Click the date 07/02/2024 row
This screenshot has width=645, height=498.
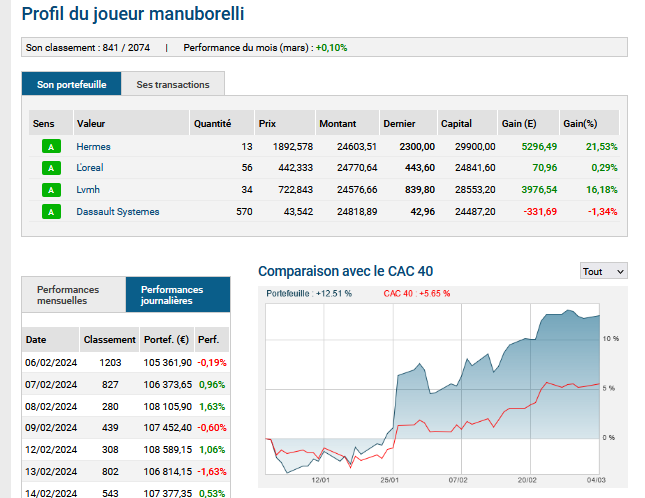point(126,385)
